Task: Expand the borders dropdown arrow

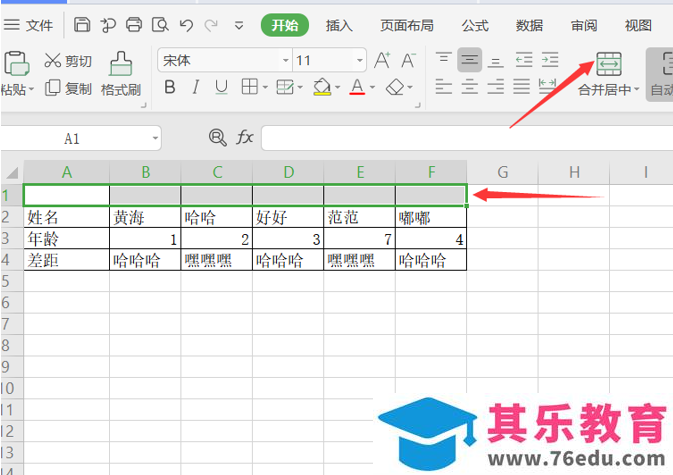Action: [x=265, y=88]
